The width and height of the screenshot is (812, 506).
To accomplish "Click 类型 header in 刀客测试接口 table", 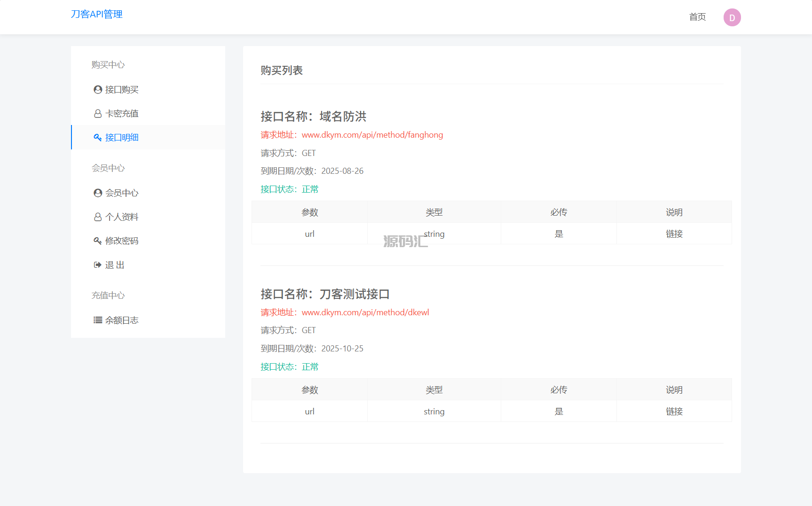I will click(x=434, y=390).
